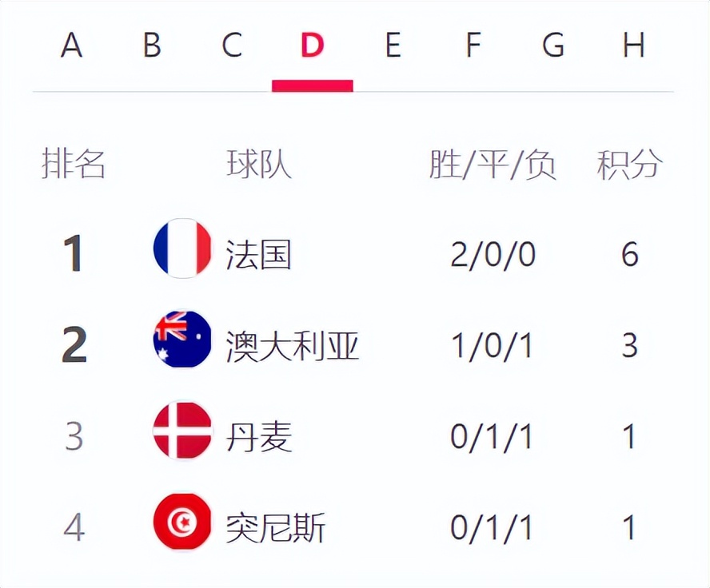Screen dimensions: 710x588
Task: Click the 胜/平/负 column header
Action: (493, 165)
